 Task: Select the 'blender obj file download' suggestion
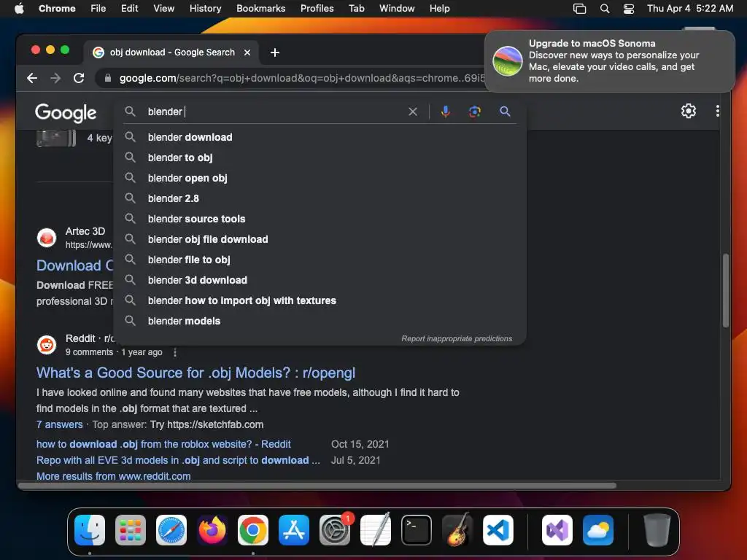(x=320, y=239)
